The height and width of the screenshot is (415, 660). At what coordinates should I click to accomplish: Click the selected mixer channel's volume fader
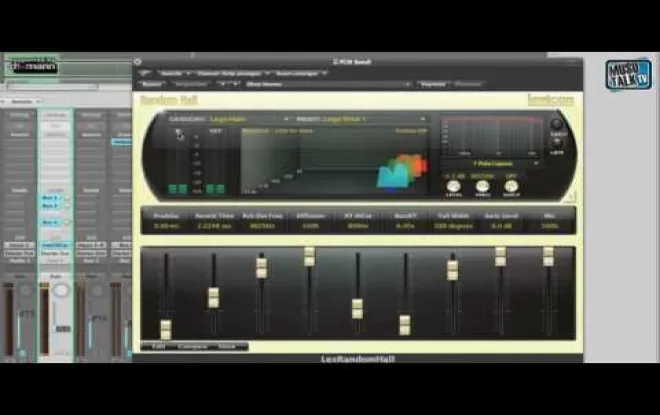point(63,329)
